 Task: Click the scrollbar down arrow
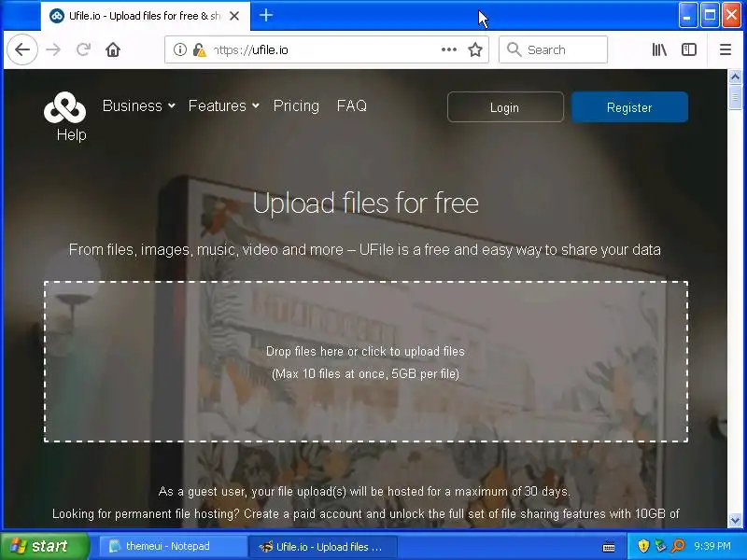click(735, 520)
